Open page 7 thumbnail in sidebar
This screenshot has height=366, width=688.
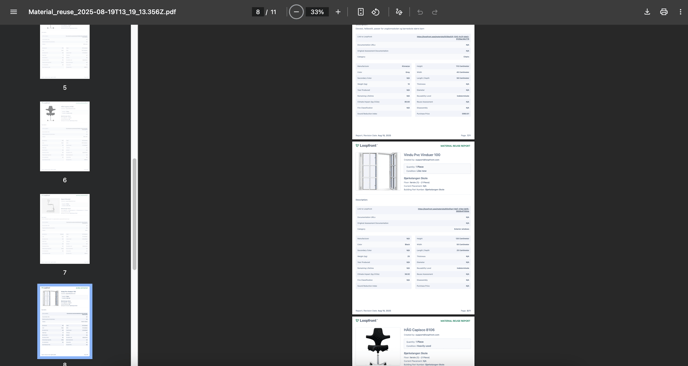click(x=65, y=229)
